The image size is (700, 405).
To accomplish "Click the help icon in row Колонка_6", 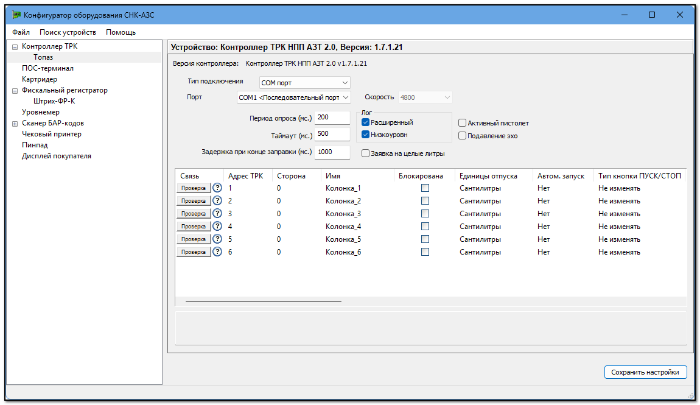I will [217, 252].
